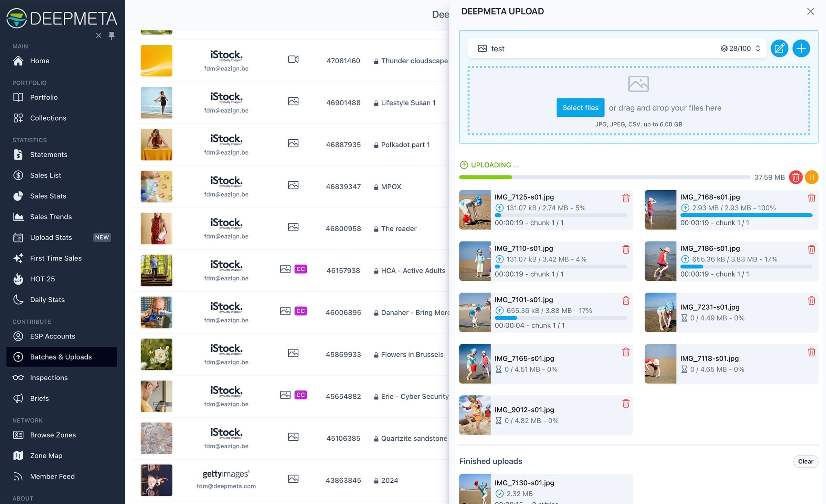Delete IMG_7231-s01.jpg from the queue

coord(811,301)
